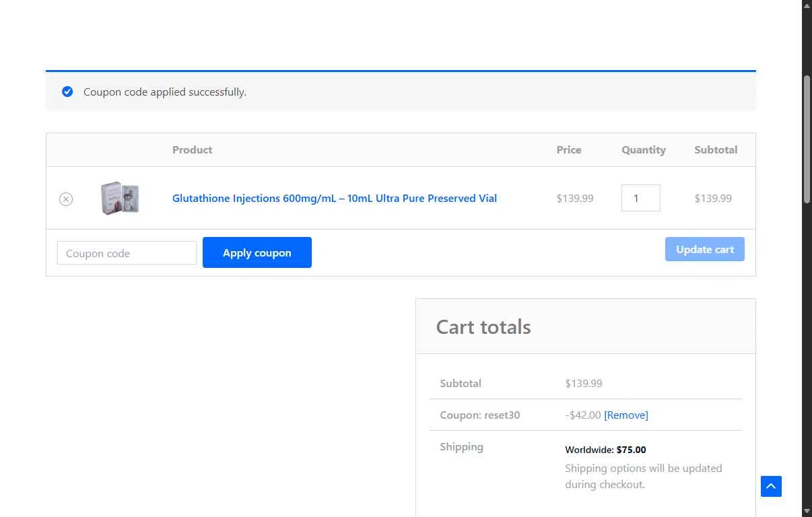Click the Subtotal label in Cart totals

tap(461, 383)
